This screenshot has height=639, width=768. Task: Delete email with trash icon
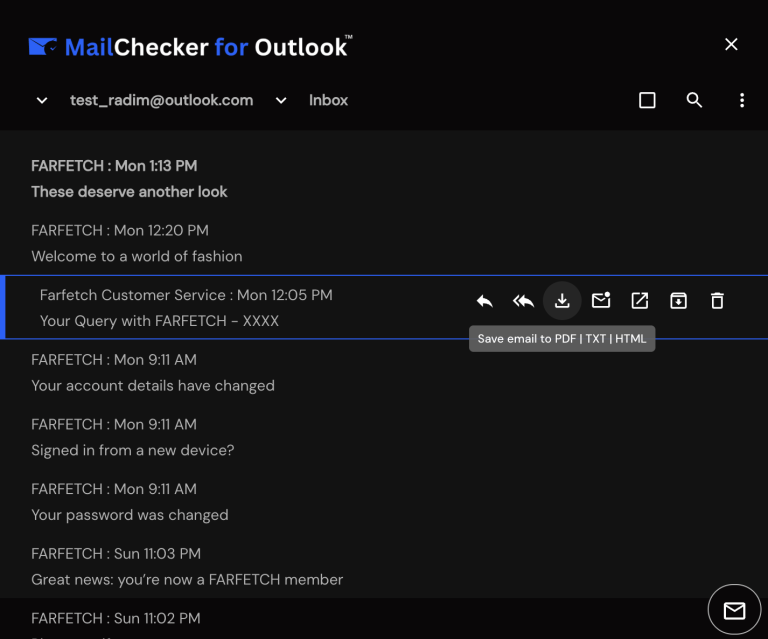pyautogui.click(x=717, y=301)
